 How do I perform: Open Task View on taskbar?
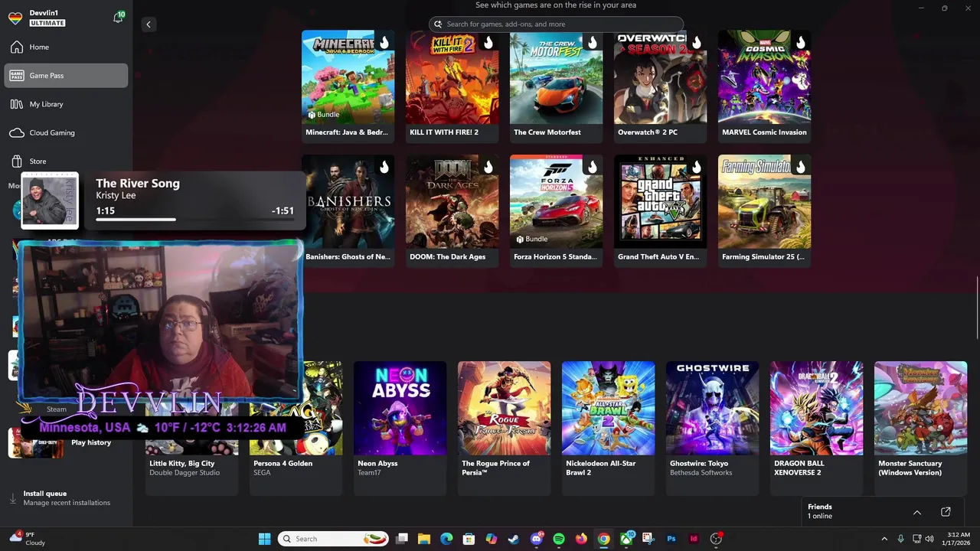402,539
